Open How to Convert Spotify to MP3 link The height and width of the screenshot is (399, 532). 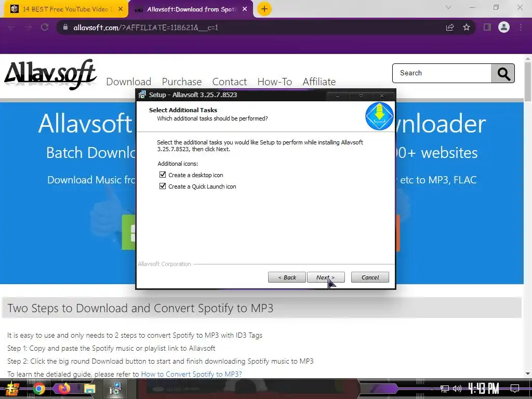pos(191,374)
